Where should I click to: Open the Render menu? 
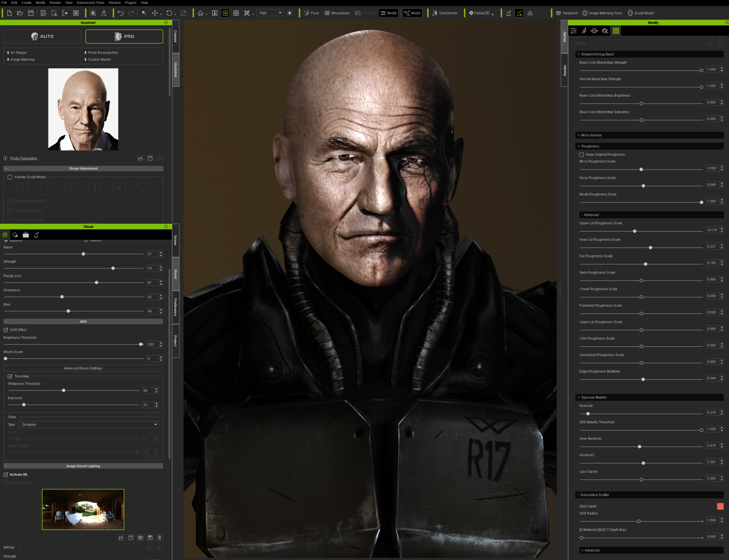[x=55, y=3]
